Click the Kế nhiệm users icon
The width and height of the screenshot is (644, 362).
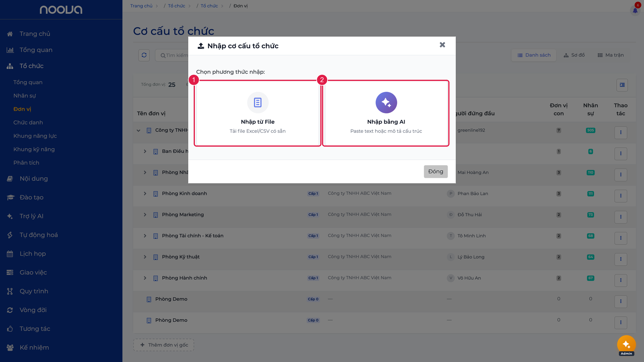[10, 348]
